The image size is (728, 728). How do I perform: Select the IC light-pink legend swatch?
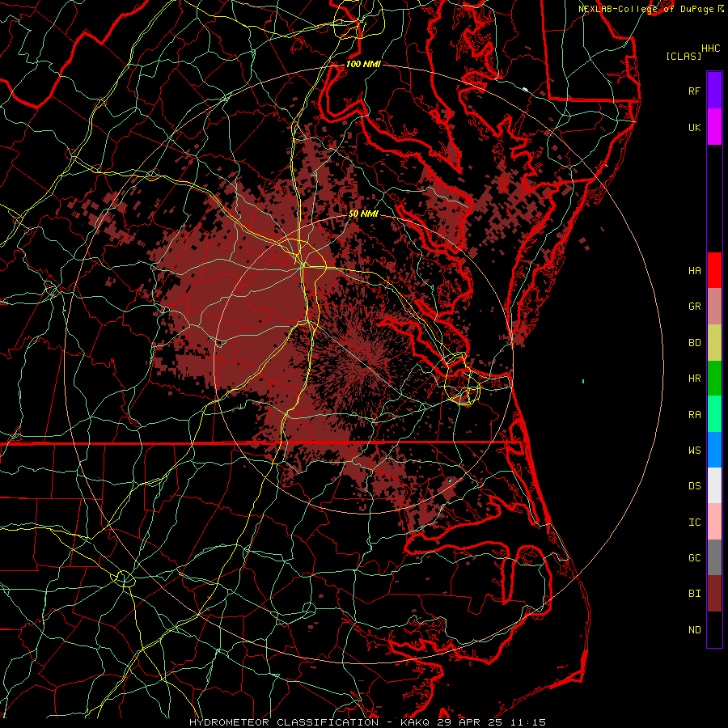(x=714, y=522)
